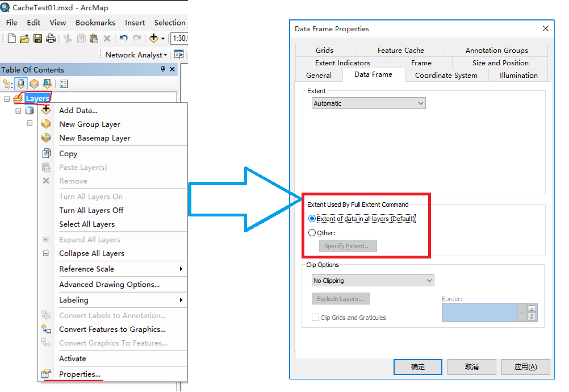Choose New Basemap Layer
Viewport: 569px width, 392px height.
[112, 138]
